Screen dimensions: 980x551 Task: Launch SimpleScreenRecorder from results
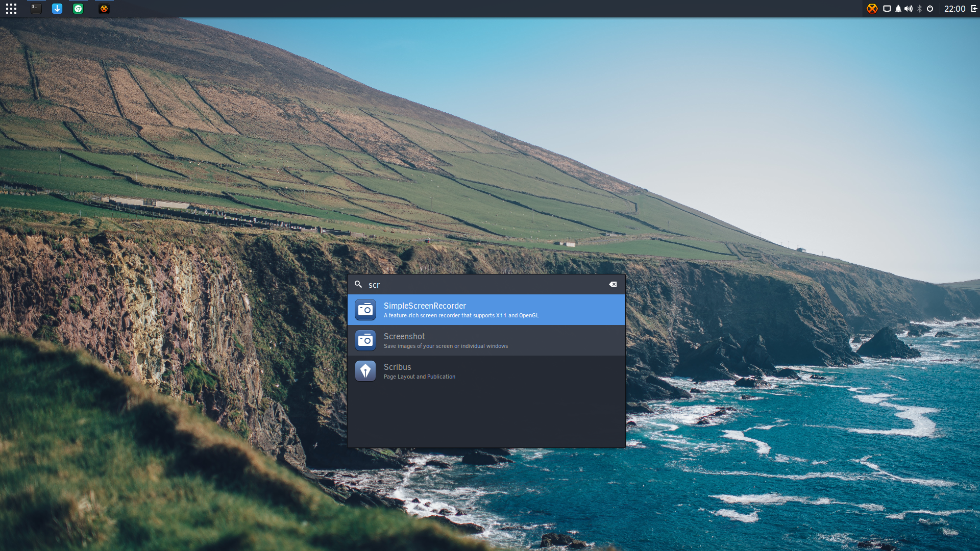[x=486, y=310]
